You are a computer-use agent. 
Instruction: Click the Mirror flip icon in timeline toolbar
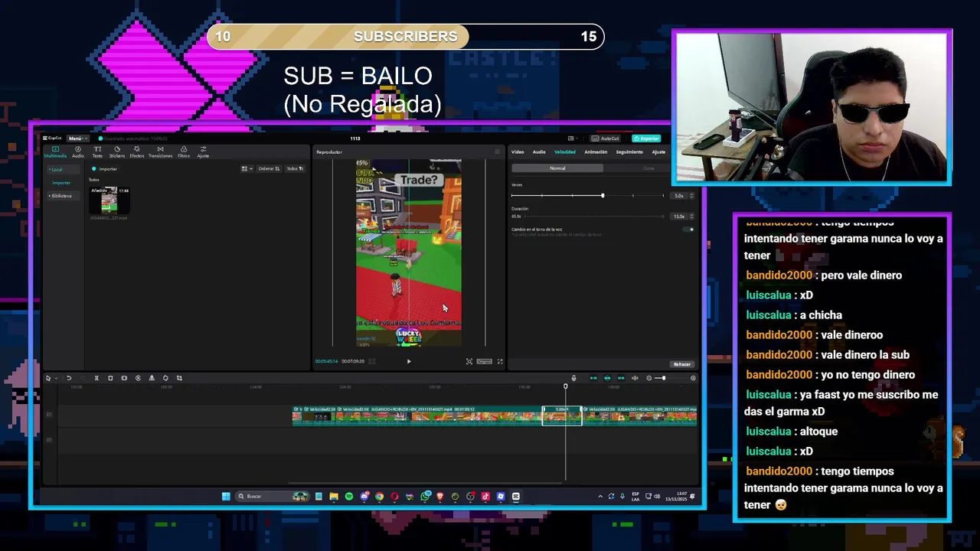[x=152, y=378]
